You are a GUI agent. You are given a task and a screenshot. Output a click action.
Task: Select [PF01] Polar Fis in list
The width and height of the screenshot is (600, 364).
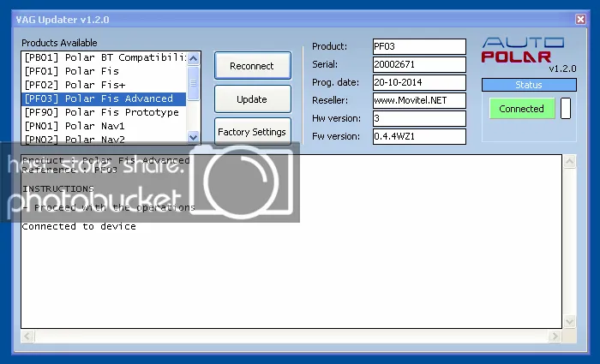point(104,71)
